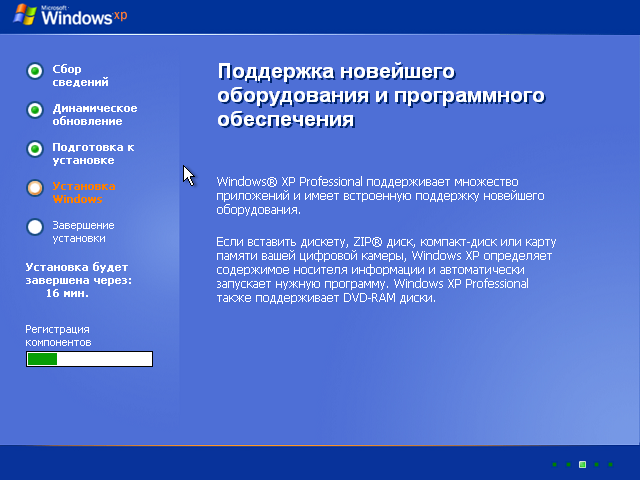Screen dimensions: 640x480
Task: Click the 'Подготовка к установке' step label
Action: pos(93,153)
